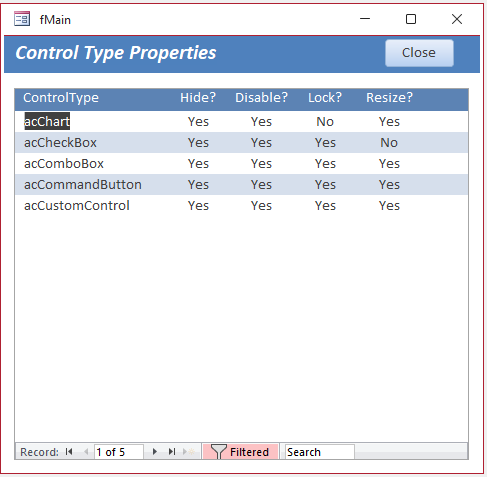Click acChart's Hide? value Yes

(x=198, y=122)
